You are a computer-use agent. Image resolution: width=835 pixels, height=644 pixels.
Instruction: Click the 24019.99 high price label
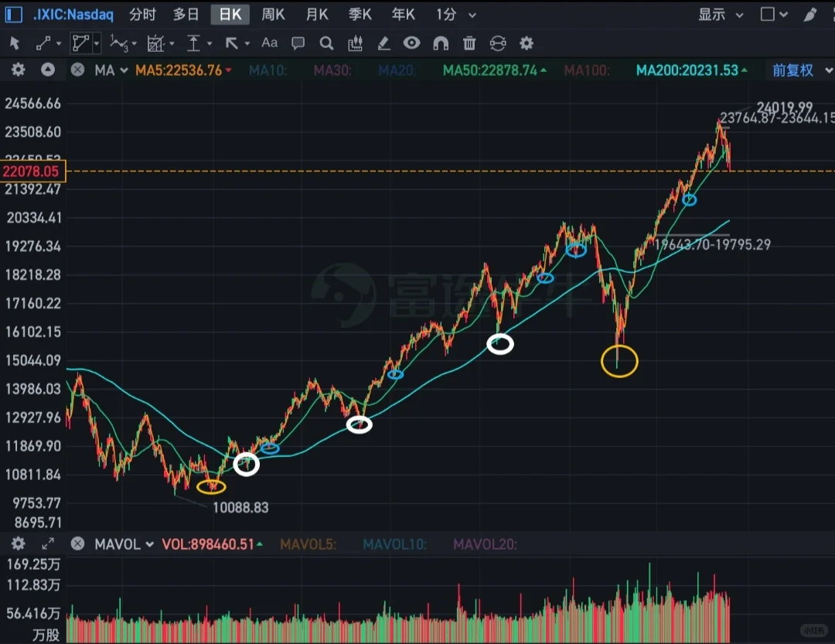click(x=785, y=107)
